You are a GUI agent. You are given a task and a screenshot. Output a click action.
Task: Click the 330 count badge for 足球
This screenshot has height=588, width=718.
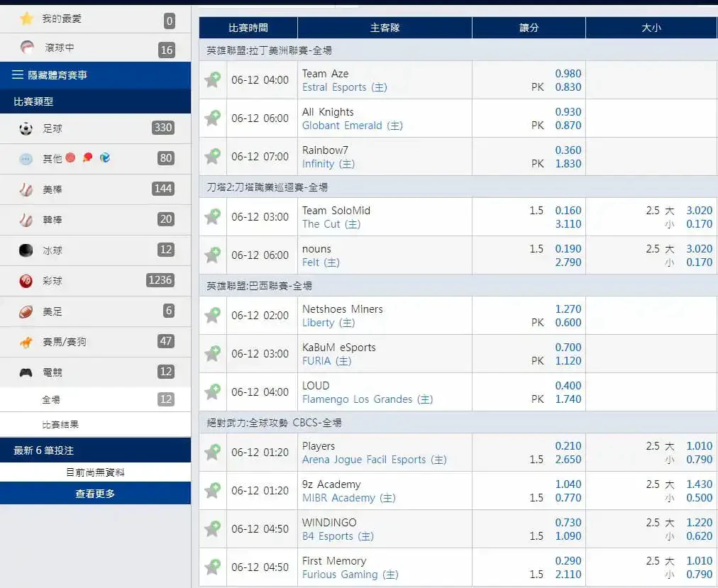click(163, 127)
